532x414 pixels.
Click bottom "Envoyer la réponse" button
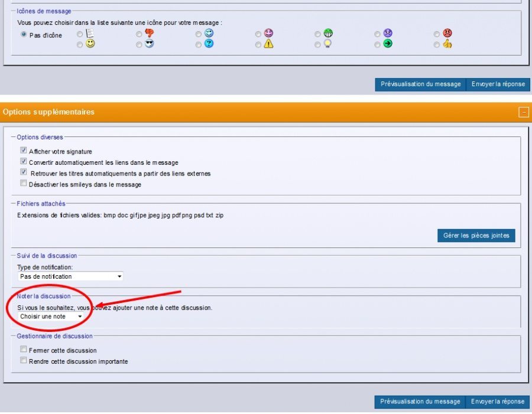click(x=497, y=402)
